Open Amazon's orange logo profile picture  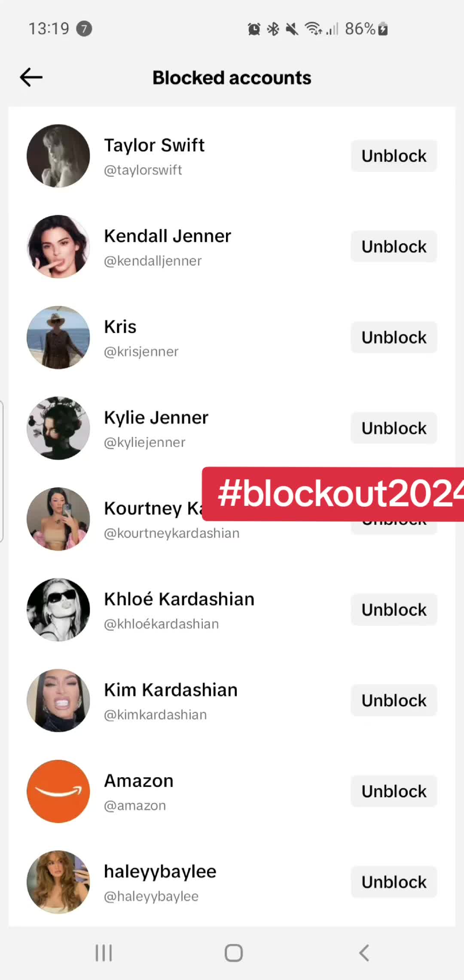pos(58,791)
